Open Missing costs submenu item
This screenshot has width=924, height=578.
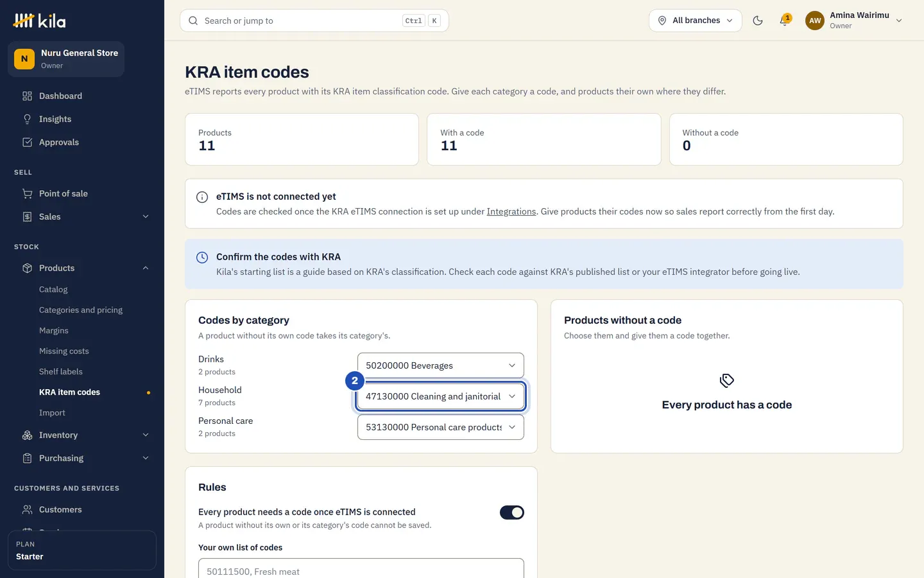64,351
